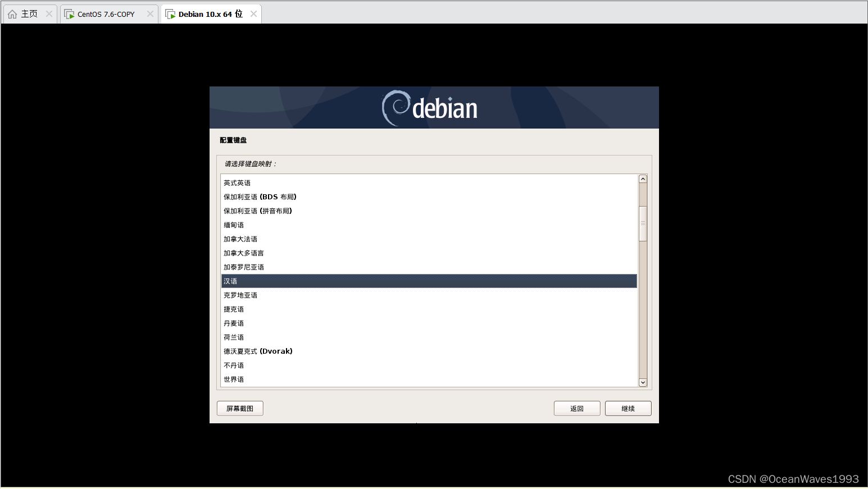This screenshot has width=868, height=489.
Task: Click the list scrollbar down arrow
Action: coord(643,382)
